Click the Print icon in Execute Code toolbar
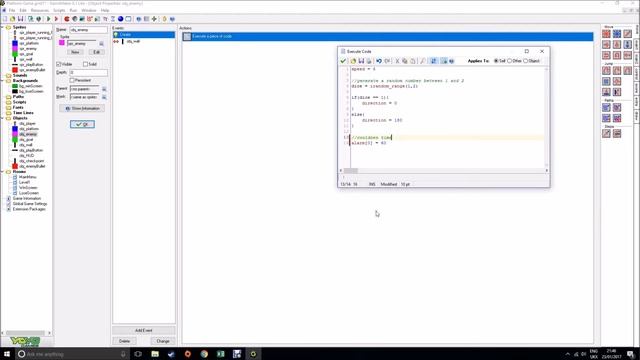The height and width of the screenshot is (360, 640). [369, 61]
